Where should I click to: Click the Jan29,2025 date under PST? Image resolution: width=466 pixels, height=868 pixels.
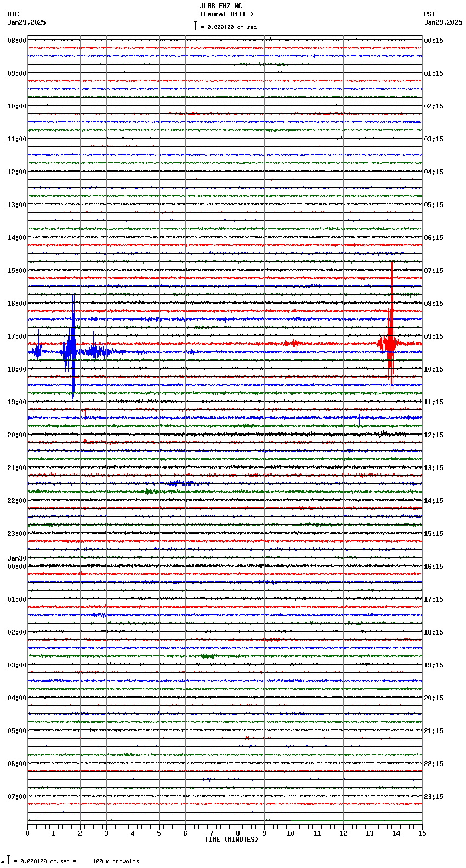pos(443,22)
